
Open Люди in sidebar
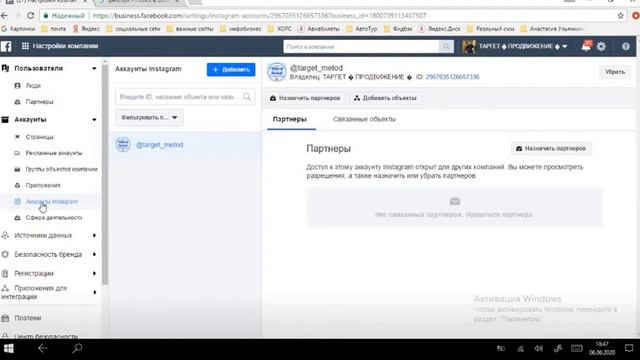pyautogui.click(x=33, y=86)
